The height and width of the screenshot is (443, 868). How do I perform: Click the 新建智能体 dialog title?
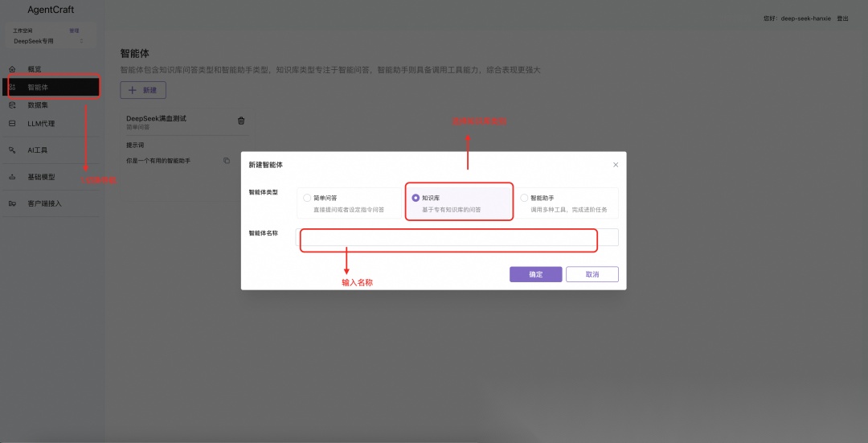266,165
